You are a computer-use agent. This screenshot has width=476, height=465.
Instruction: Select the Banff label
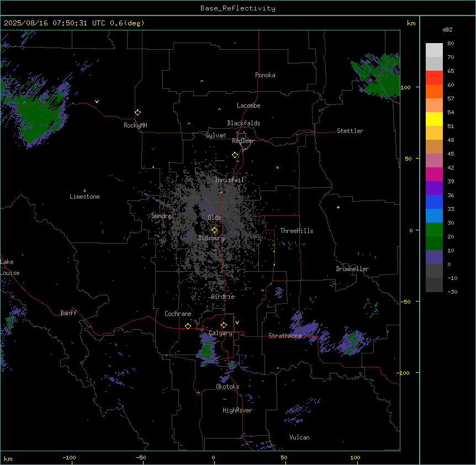tap(68, 313)
